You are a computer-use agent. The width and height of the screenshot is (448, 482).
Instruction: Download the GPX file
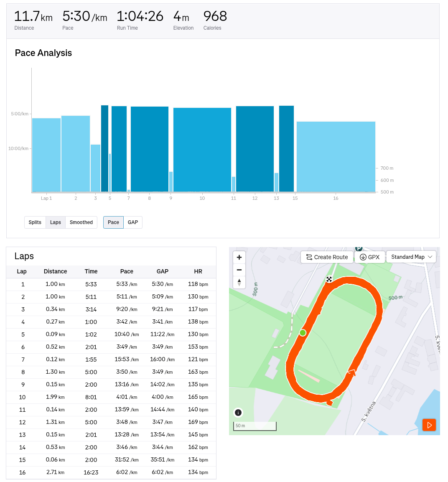(x=370, y=257)
